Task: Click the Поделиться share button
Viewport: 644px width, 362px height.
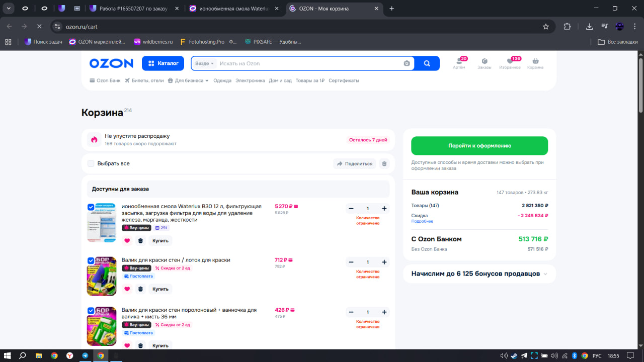Action: (355, 163)
